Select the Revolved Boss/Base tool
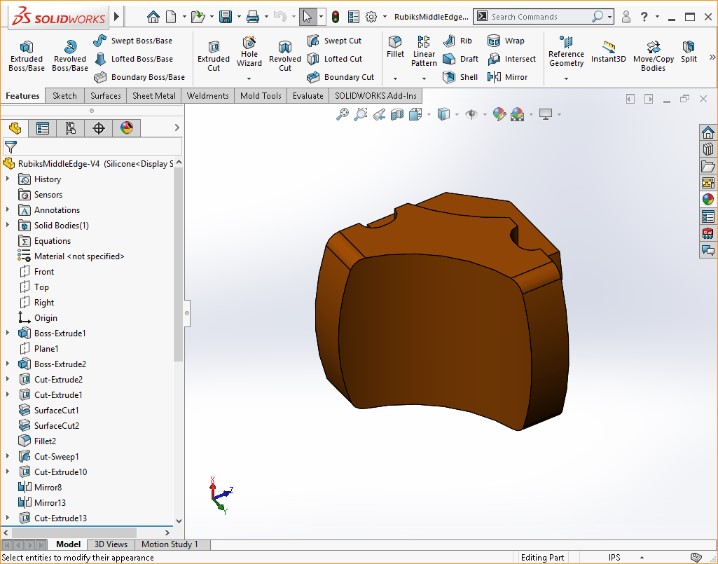Screen dimensions: 718x564 click(x=70, y=56)
